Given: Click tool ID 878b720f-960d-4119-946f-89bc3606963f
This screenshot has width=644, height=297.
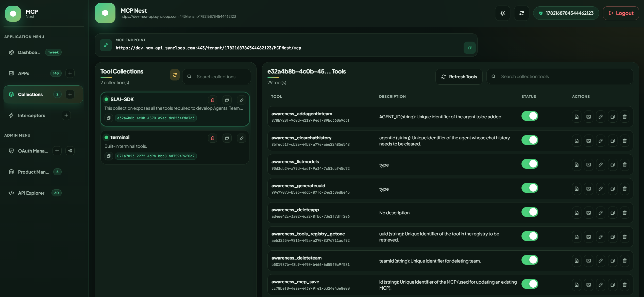Looking at the screenshot, I should point(310,120).
